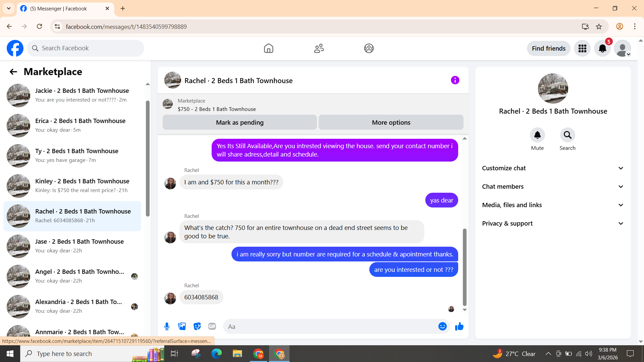
Task: Open the Friends tab in top navigation
Action: [x=319, y=49]
